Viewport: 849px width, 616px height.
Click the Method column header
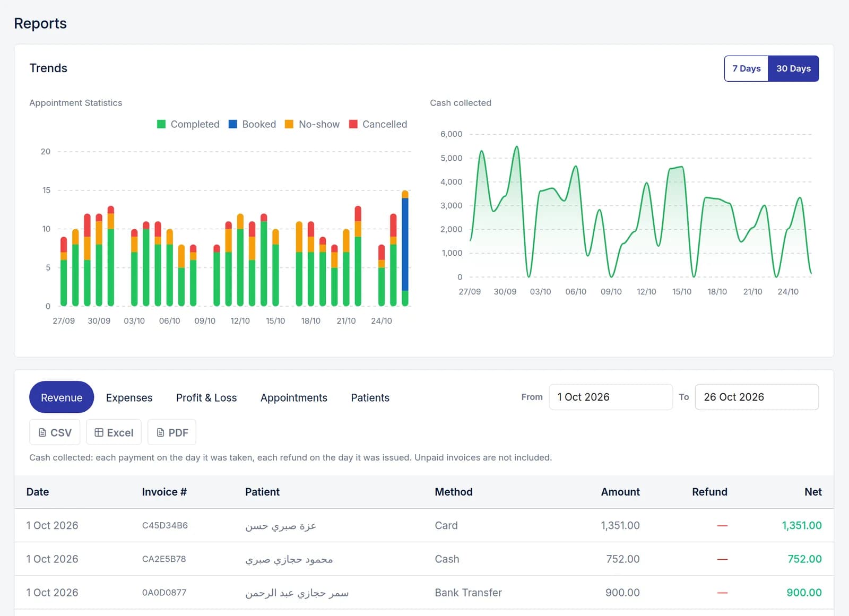coord(454,492)
